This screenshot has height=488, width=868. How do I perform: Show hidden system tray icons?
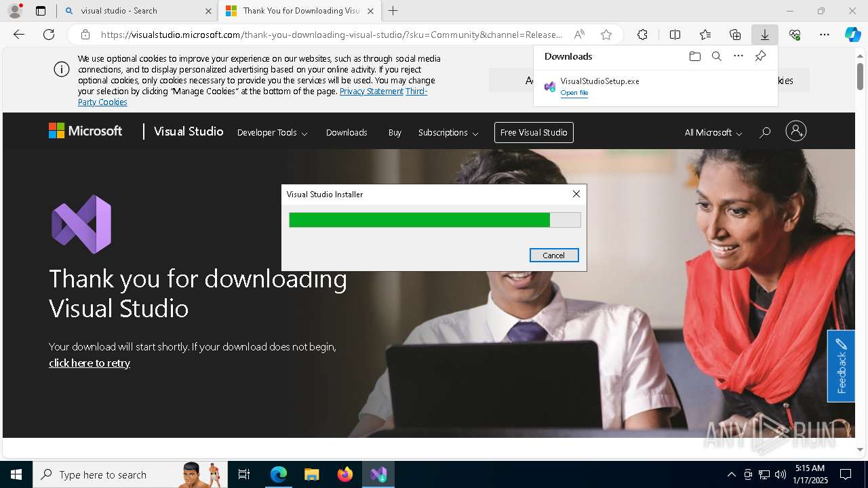coord(731,474)
